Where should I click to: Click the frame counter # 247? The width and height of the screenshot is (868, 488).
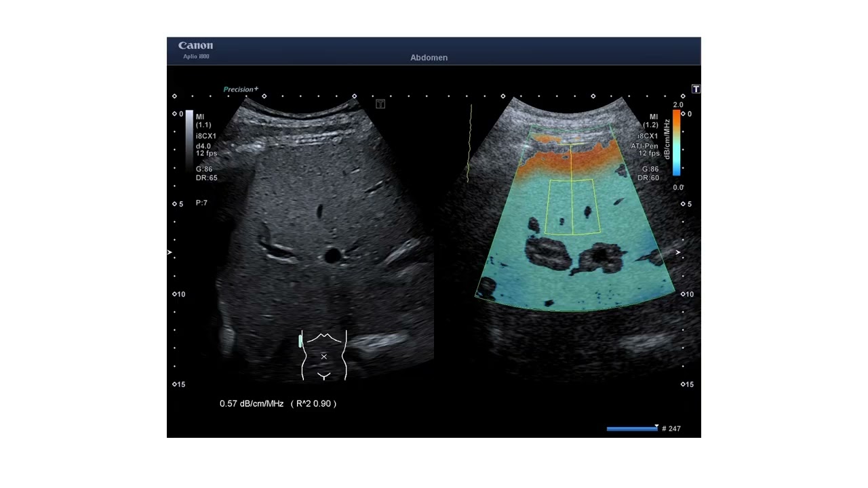click(x=671, y=428)
